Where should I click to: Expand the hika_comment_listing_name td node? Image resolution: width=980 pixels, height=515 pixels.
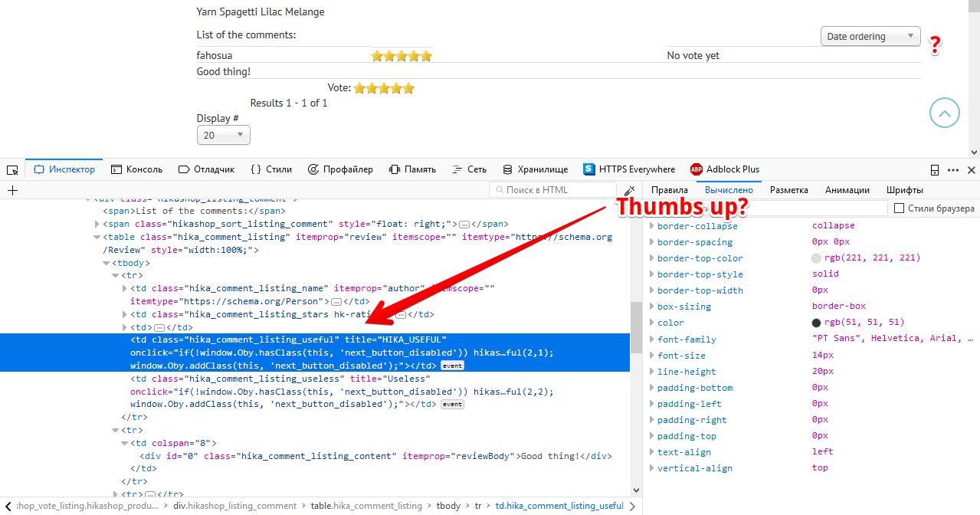pos(125,288)
